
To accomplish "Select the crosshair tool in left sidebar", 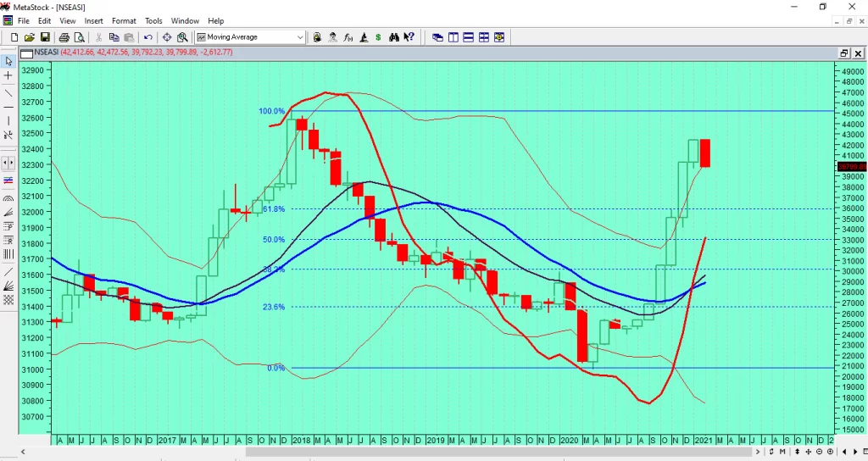I will tap(8, 75).
